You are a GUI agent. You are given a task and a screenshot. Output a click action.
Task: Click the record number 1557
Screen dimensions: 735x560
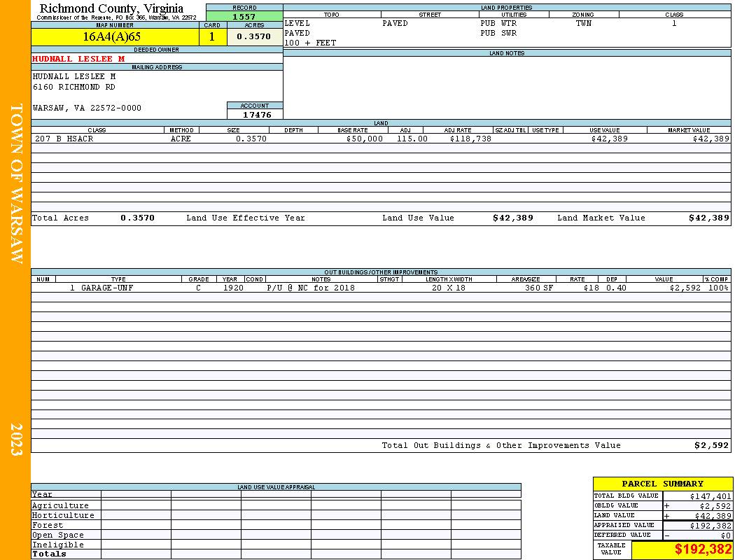(244, 17)
